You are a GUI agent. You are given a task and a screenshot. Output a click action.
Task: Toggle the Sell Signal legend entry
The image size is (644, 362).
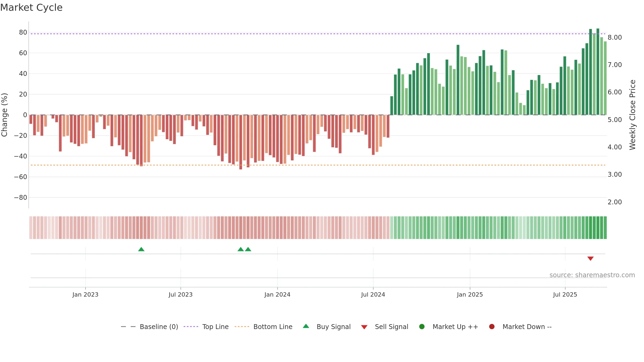tap(385, 327)
